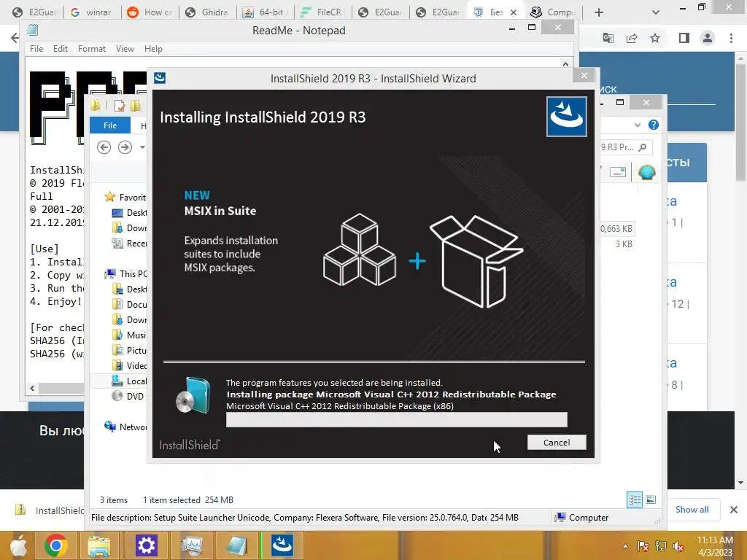Image resolution: width=747 pixels, height=560 pixels.
Task: Click Chrome back arrow
Action: point(15,38)
